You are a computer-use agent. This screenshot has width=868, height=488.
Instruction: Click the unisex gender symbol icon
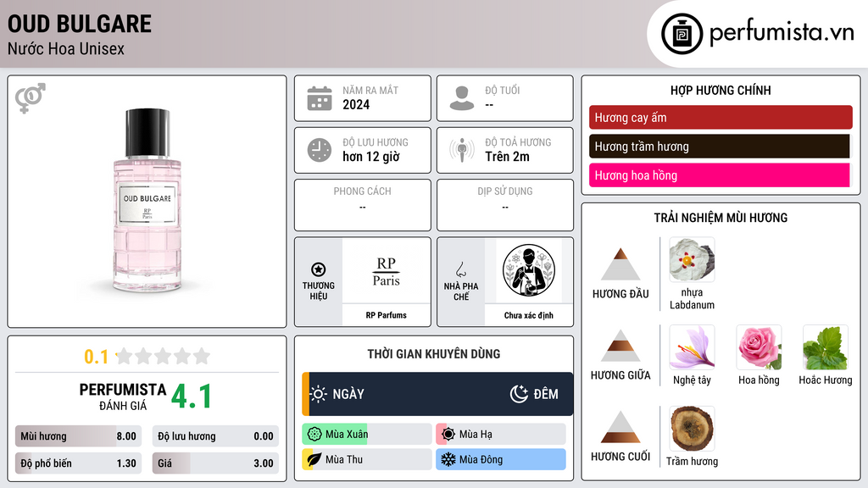pos(31,98)
